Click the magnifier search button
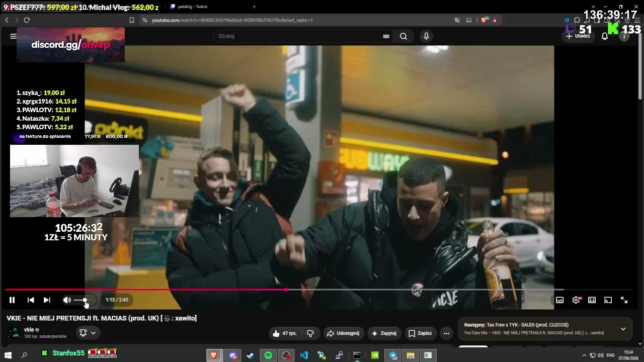 coord(404,36)
